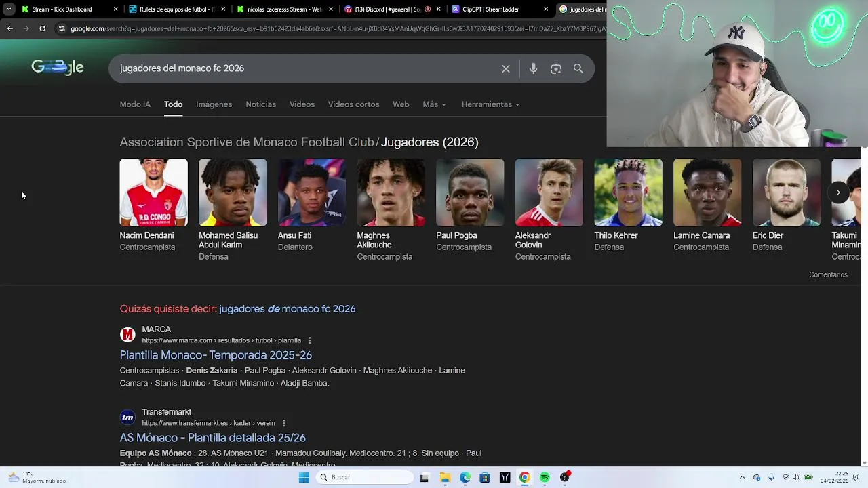
Task: Launch File Explorer from the taskbar
Action: click(445, 477)
